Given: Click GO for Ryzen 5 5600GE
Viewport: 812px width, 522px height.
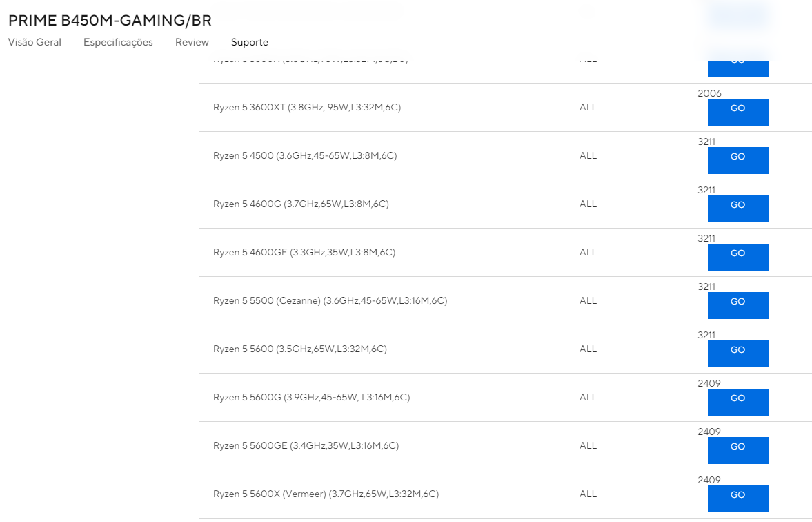Looking at the screenshot, I should [738, 450].
